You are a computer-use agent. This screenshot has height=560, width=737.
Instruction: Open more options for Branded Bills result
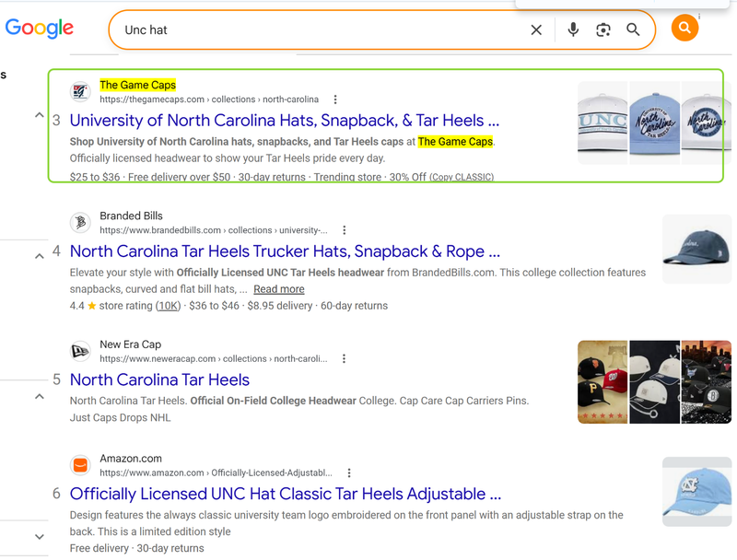click(345, 230)
